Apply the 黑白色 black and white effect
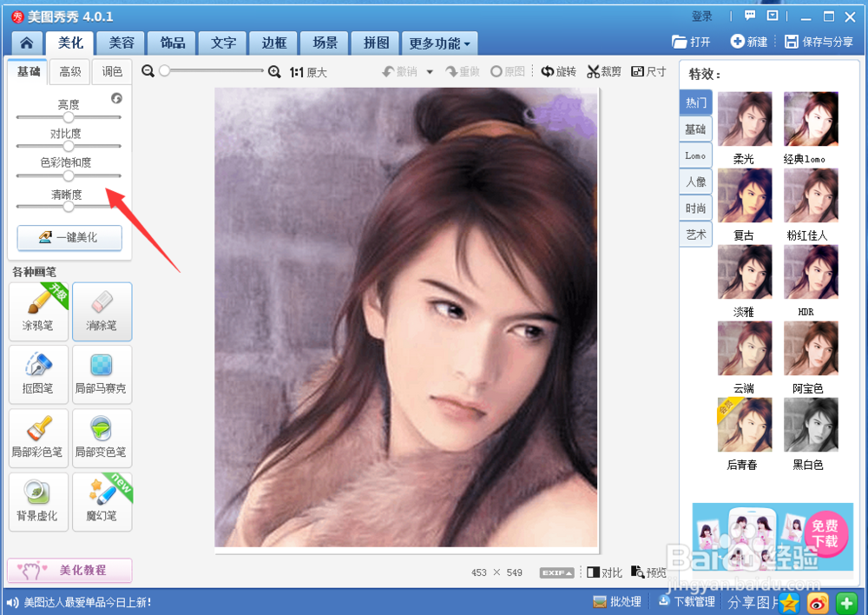 [x=811, y=425]
